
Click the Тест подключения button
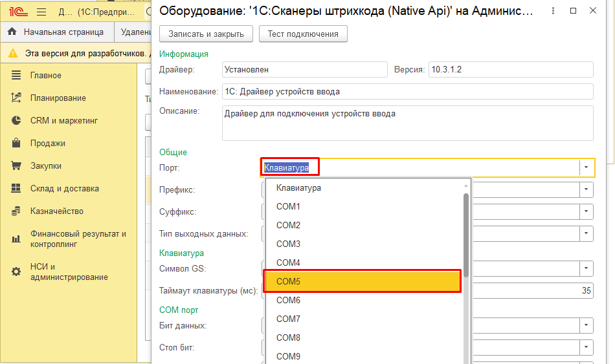pos(303,34)
